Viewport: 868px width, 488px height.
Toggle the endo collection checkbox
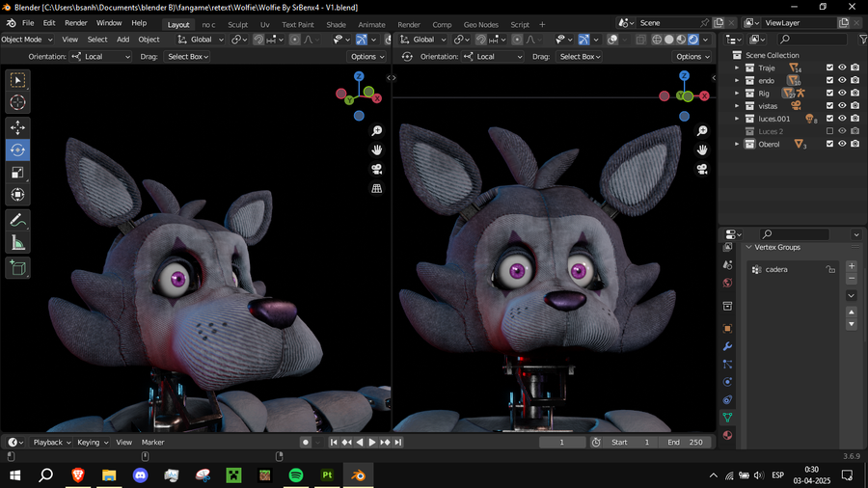829,80
